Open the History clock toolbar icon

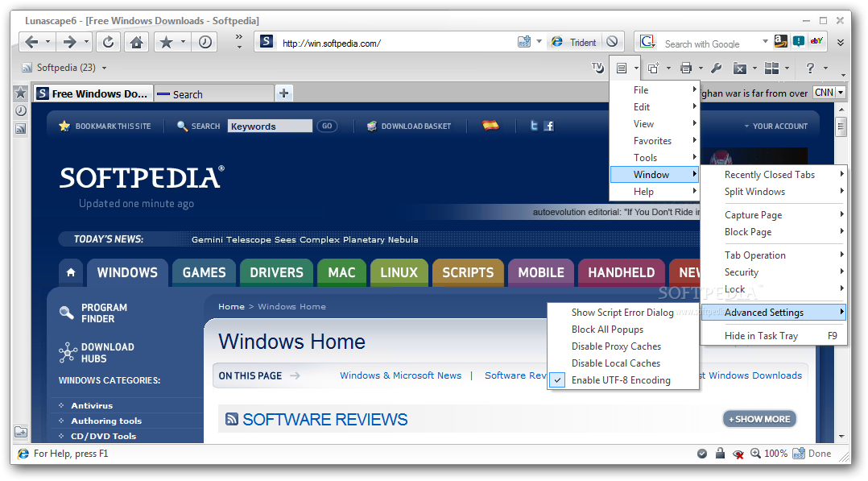205,42
